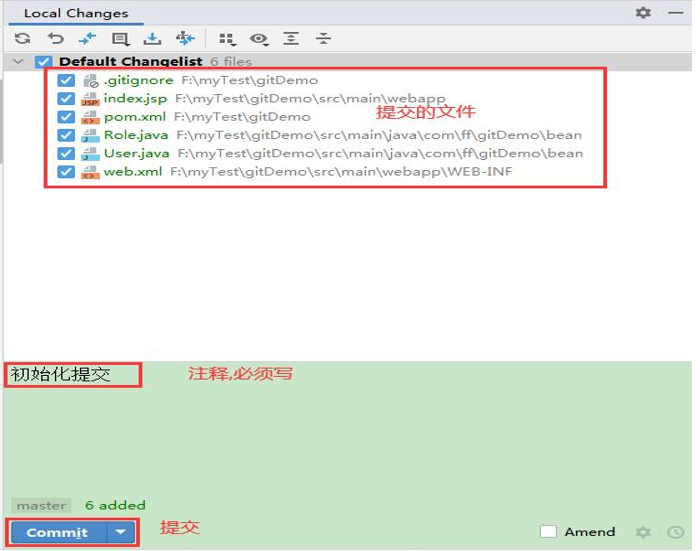This screenshot has width=700, height=551.
Task: Click the Shelve silently download icon
Action: (152, 38)
